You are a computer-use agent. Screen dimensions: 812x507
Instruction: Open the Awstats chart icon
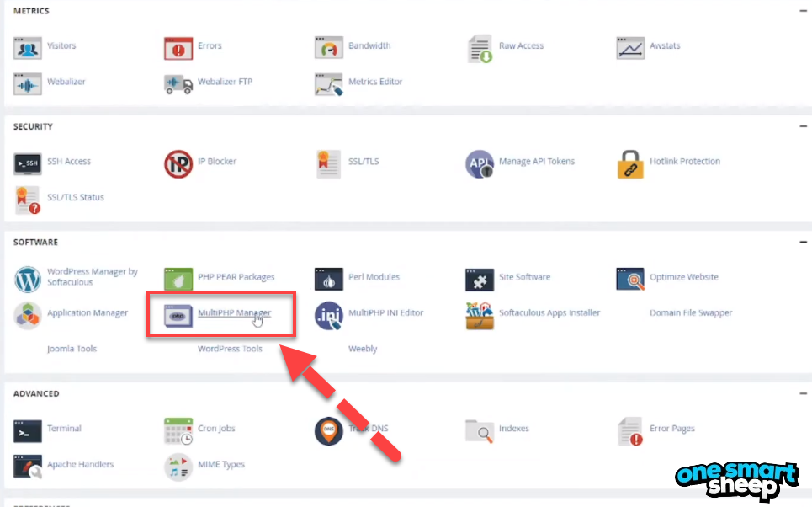coord(630,48)
